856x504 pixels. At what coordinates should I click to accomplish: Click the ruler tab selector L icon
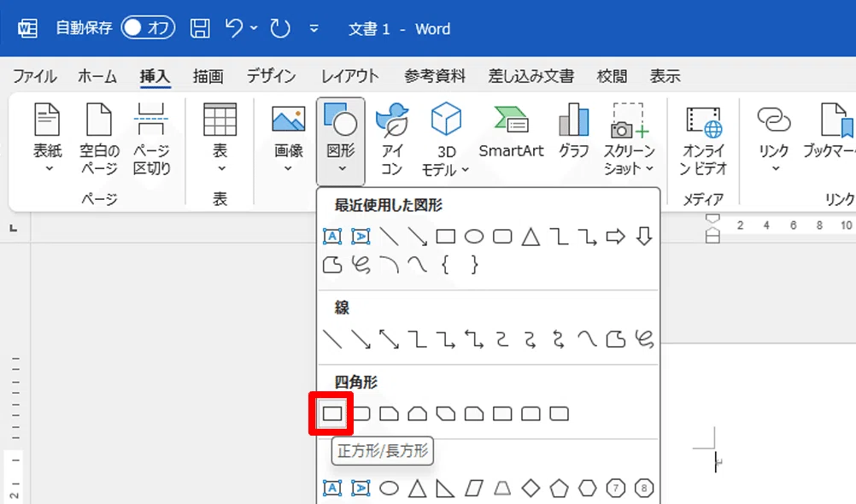(14, 228)
